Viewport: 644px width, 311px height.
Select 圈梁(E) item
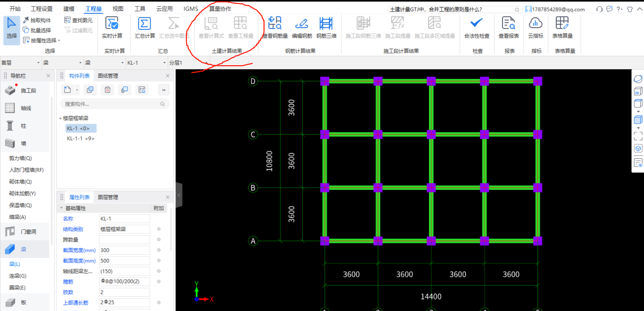(17, 287)
